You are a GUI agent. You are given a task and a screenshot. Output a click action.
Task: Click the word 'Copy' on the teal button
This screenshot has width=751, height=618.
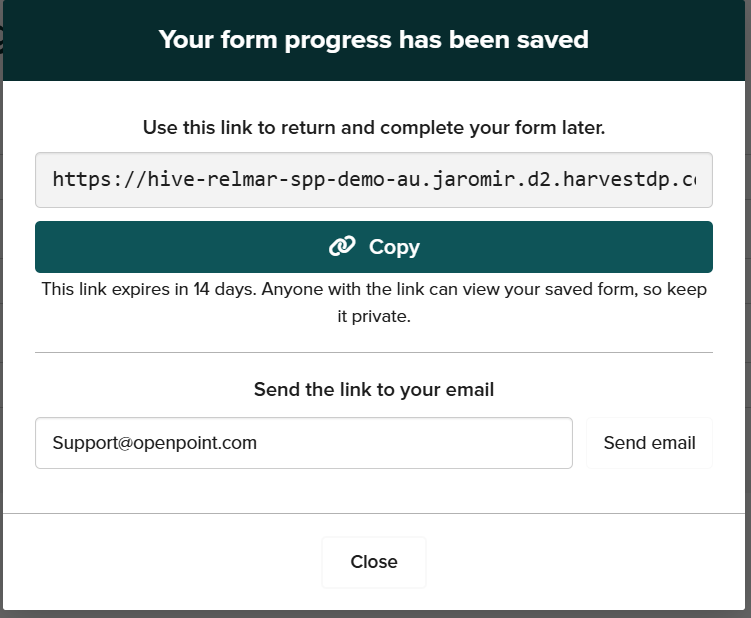(x=394, y=247)
